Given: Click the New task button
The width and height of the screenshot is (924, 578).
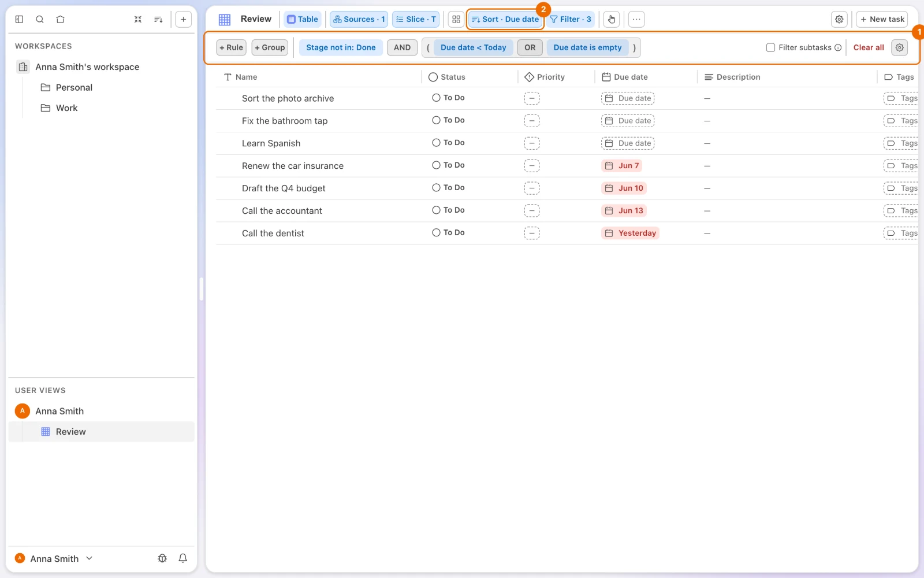Looking at the screenshot, I should (882, 19).
